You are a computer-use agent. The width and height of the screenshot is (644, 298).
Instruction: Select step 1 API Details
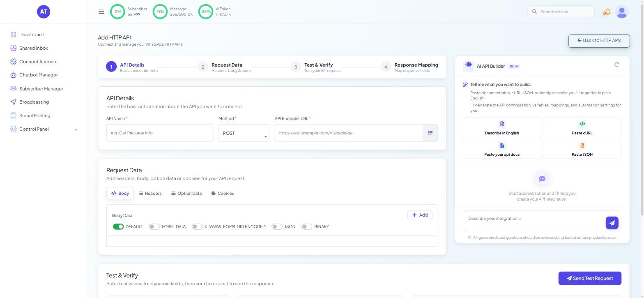132,67
